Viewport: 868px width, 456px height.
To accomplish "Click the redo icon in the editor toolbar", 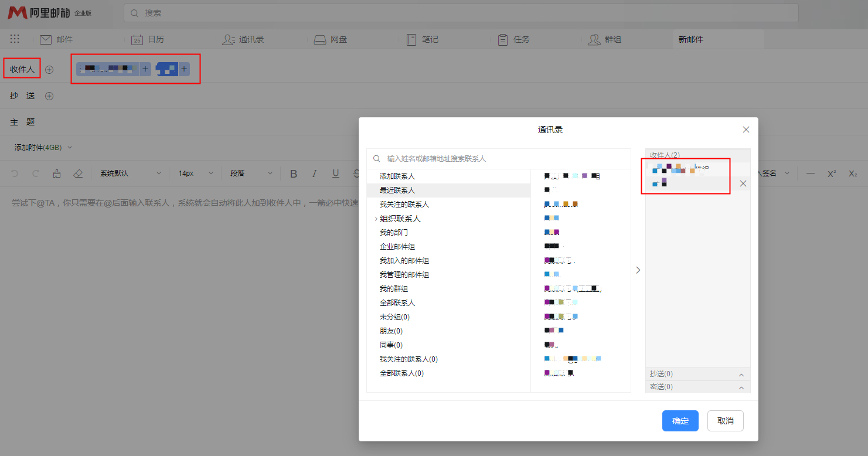I will click(36, 173).
